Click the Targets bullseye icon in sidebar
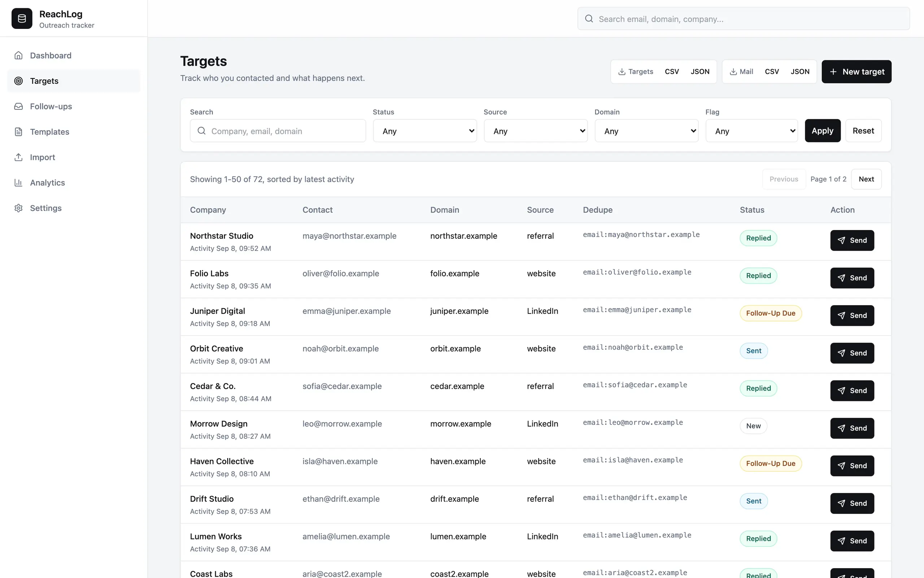The image size is (924, 578). pyautogui.click(x=18, y=81)
